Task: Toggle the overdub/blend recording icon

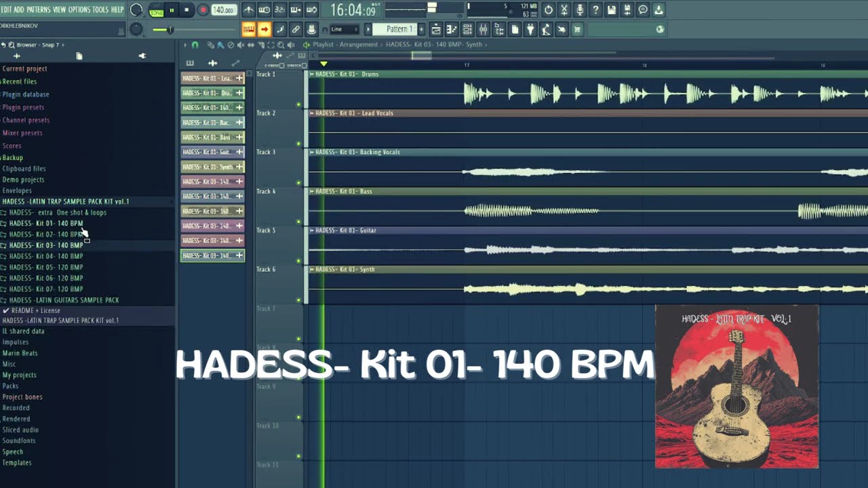Action: [x=296, y=10]
